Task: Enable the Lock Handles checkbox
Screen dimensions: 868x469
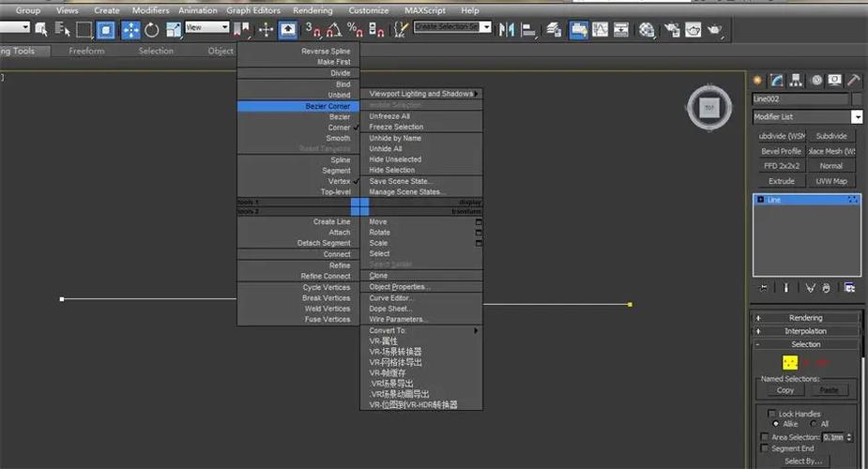Action: 771,413
